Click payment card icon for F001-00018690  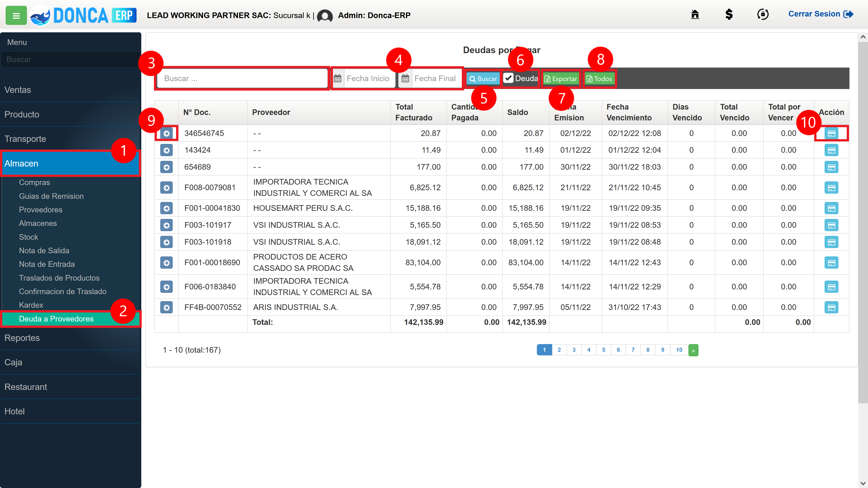click(831, 262)
